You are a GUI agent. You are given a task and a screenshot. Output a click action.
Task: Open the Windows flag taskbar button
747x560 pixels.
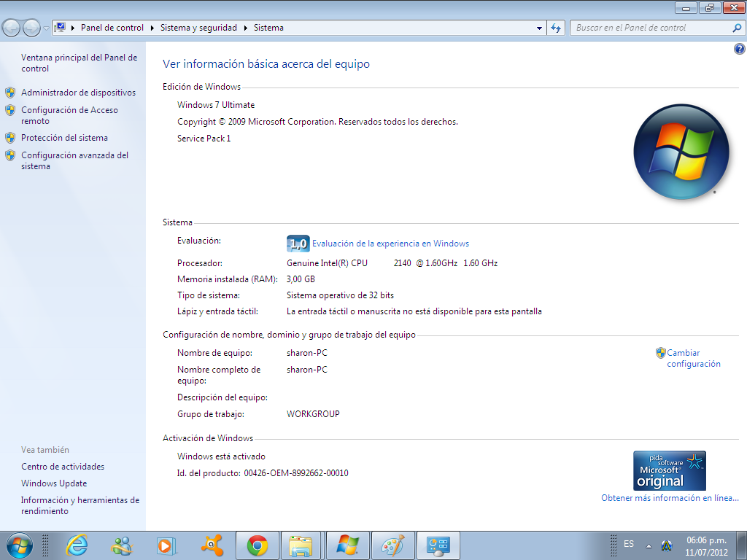coord(347,545)
